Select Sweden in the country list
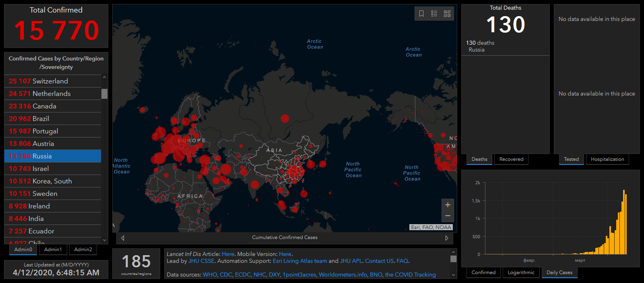Viewport: 644px width, 283px height. click(x=53, y=194)
